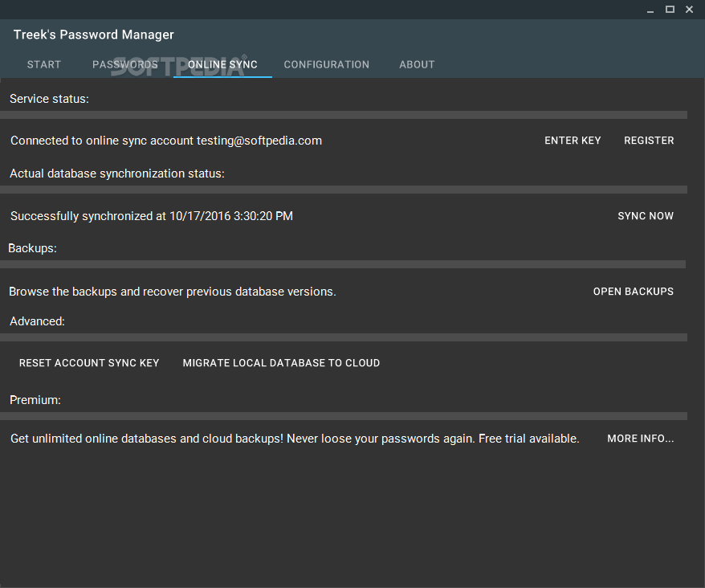The width and height of the screenshot is (705, 588).
Task: Click MIGRATE LOCAL DATABASE TO CLOUD
Action: (281, 363)
